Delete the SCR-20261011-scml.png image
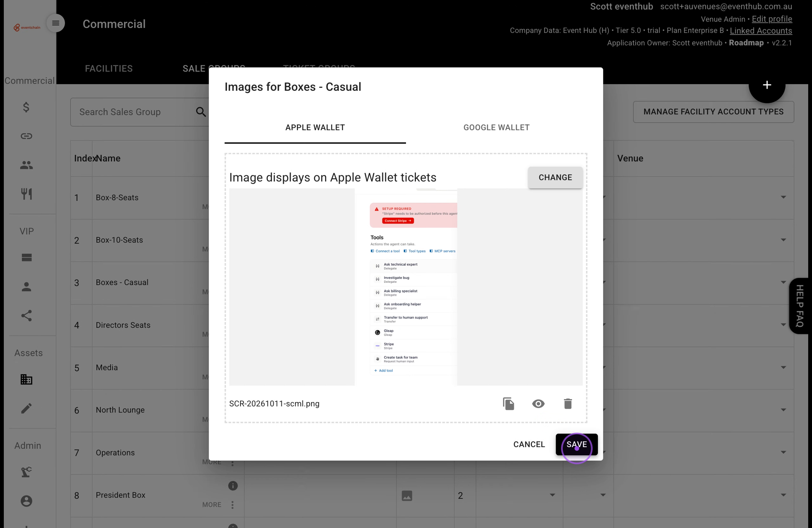812x528 pixels. click(568, 404)
